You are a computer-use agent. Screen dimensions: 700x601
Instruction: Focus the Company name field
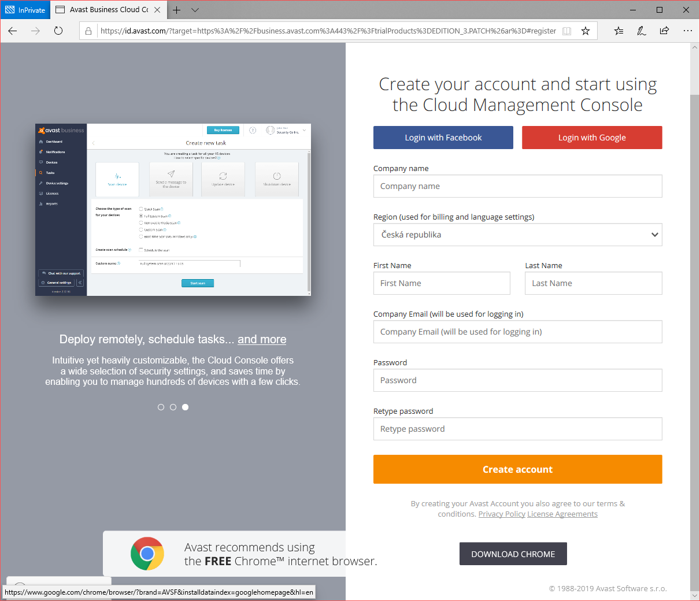[x=518, y=186]
